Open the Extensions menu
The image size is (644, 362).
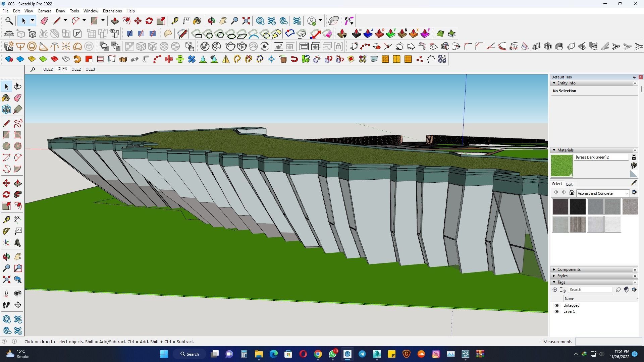(x=112, y=11)
